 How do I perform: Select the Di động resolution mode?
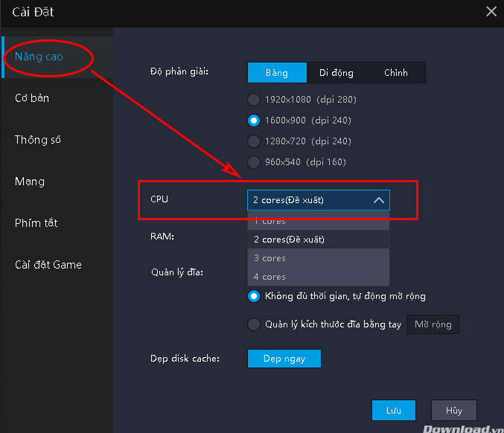coord(336,73)
